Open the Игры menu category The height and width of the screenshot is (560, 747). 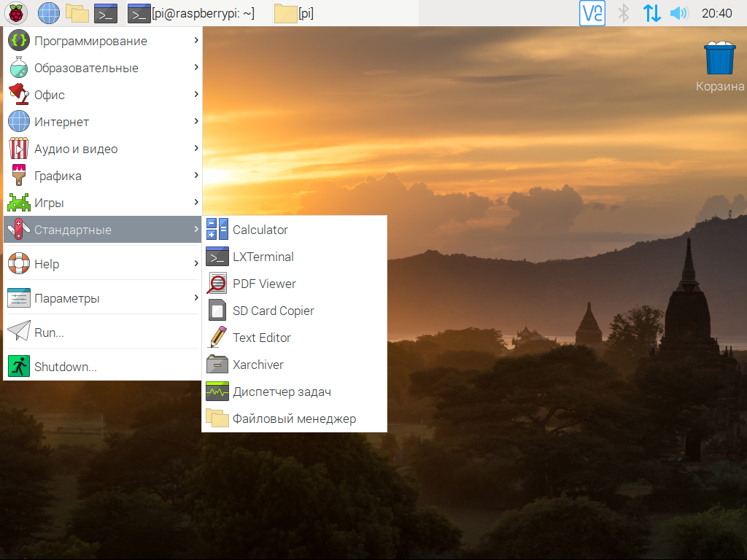tap(103, 203)
